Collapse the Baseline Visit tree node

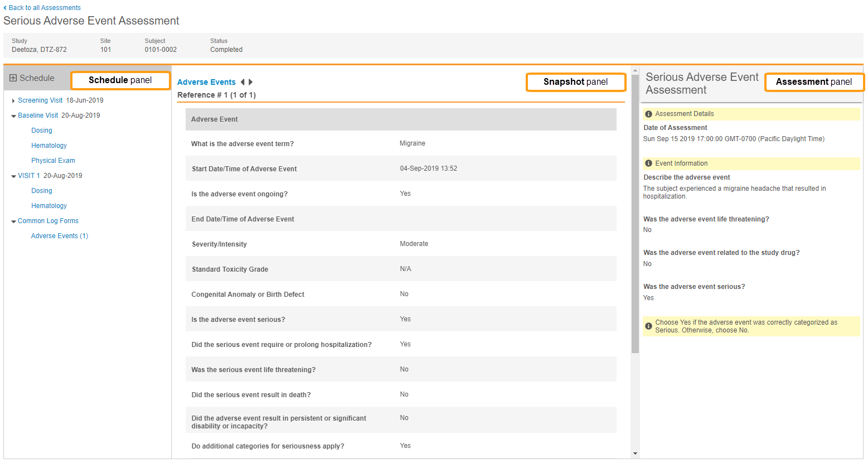point(13,116)
